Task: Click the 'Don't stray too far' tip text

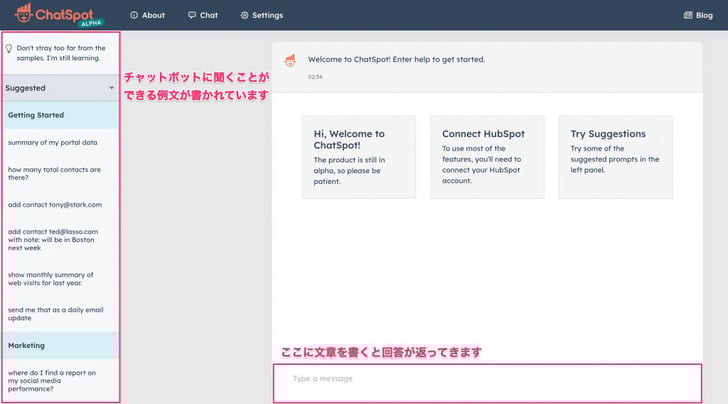Action: [61, 53]
